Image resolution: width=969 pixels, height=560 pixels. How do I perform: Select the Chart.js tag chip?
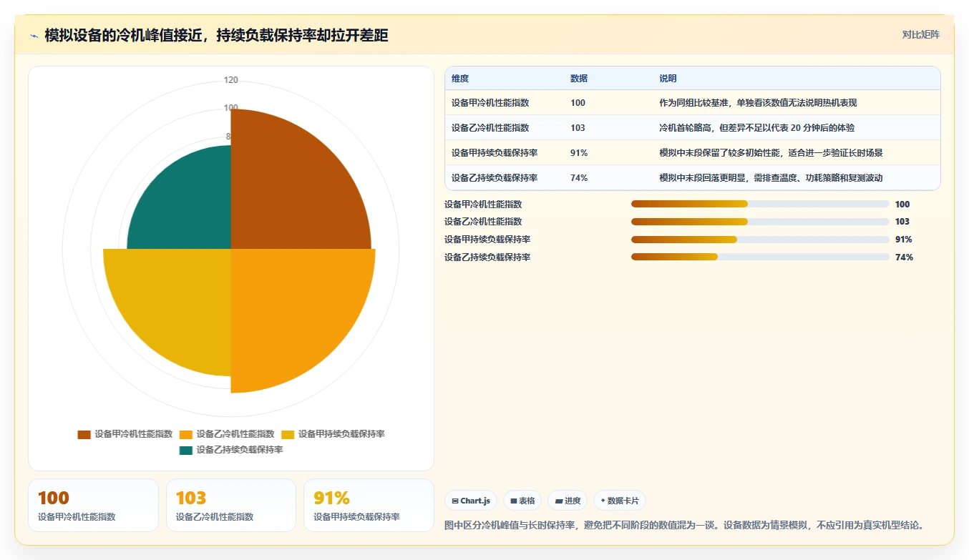[x=471, y=501]
